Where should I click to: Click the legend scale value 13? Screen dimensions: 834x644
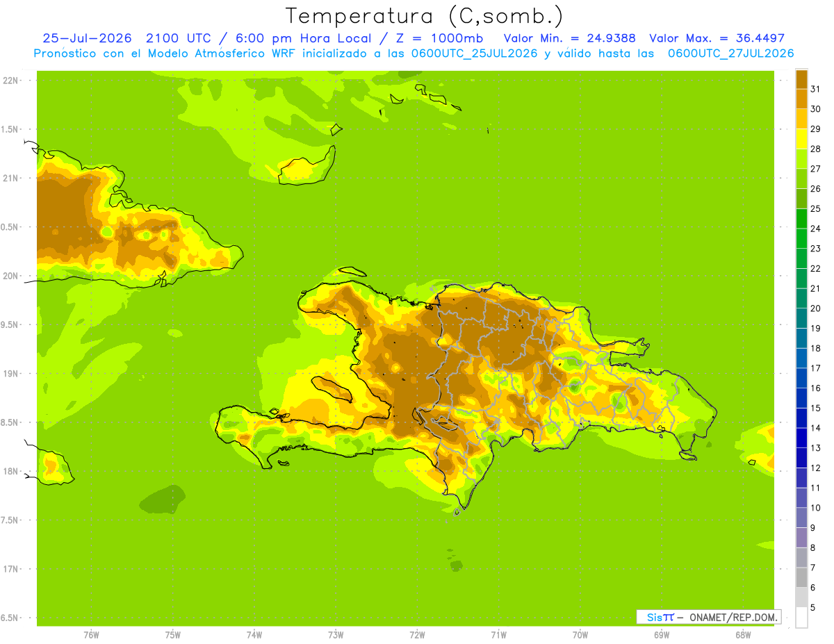[x=815, y=447]
